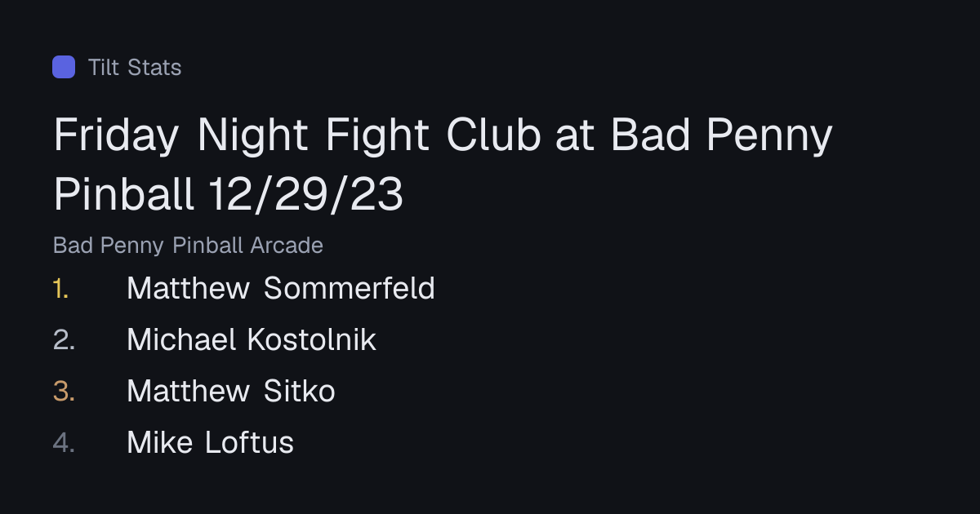
Task: Click the word Sommerfeld in first row
Action: point(350,289)
